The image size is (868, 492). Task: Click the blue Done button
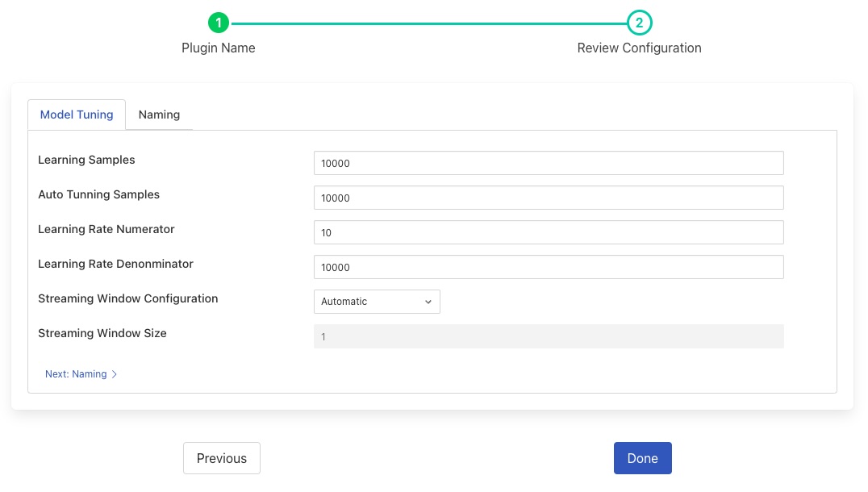tap(642, 458)
